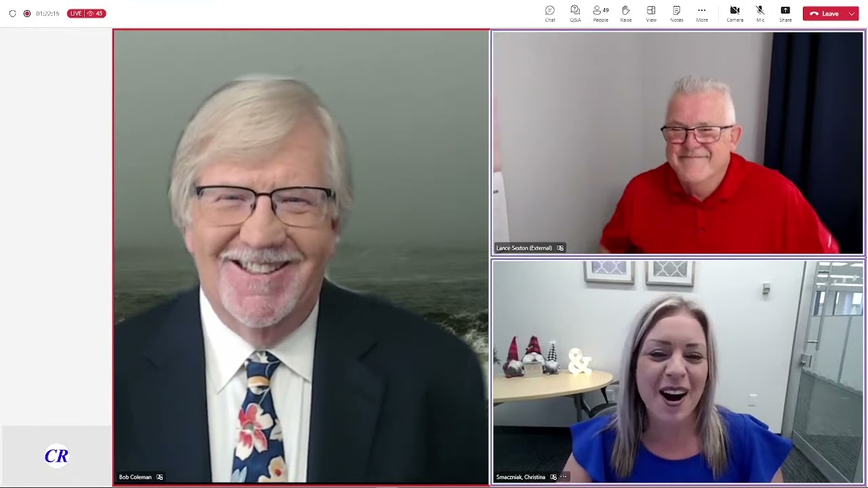Select Bob Coleman's video tile
Screen dimensions: 868x488
[x=301, y=258]
